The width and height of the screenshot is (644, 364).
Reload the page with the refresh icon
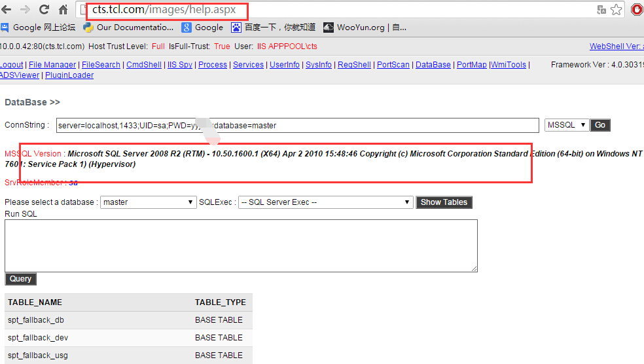44,9
